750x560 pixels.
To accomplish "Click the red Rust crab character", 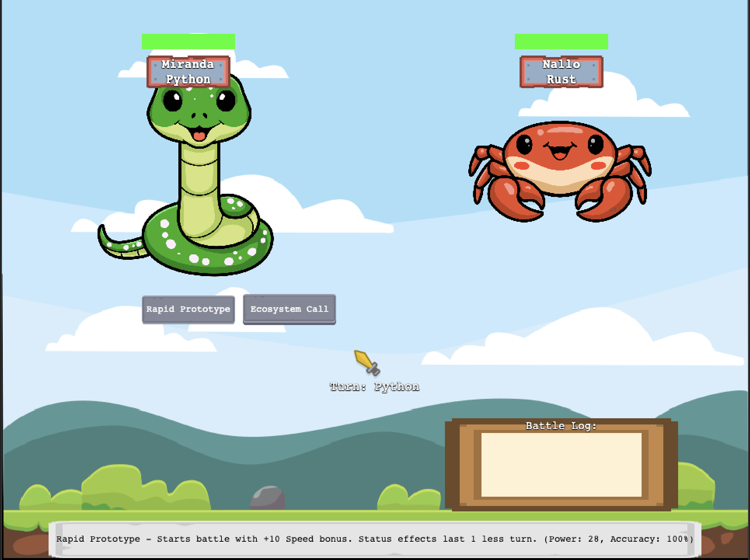I will click(x=560, y=172).
